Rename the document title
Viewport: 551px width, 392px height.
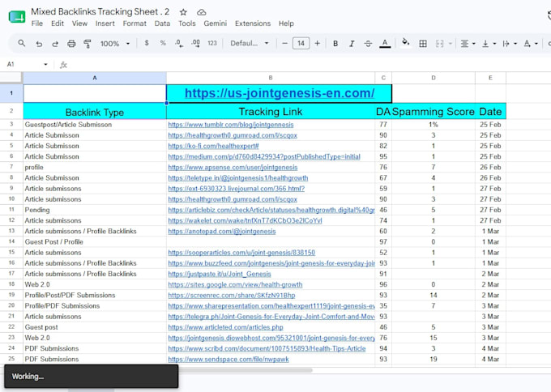100,11
